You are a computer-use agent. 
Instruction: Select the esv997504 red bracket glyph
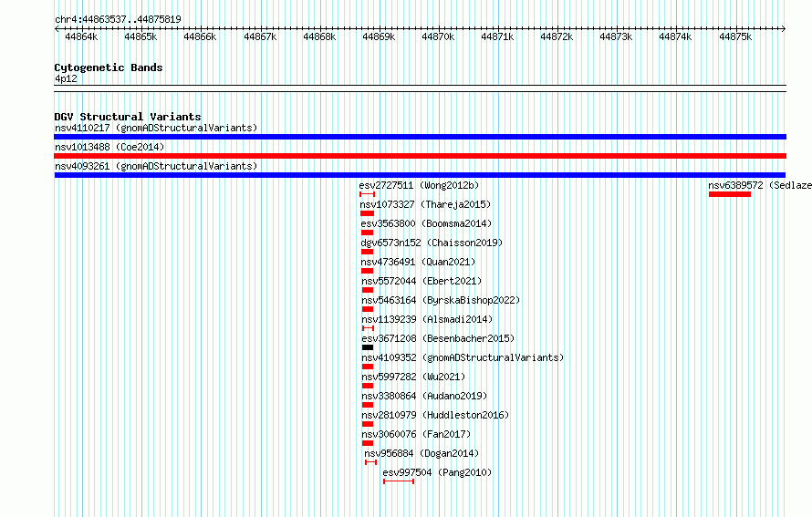click(399, 481)
